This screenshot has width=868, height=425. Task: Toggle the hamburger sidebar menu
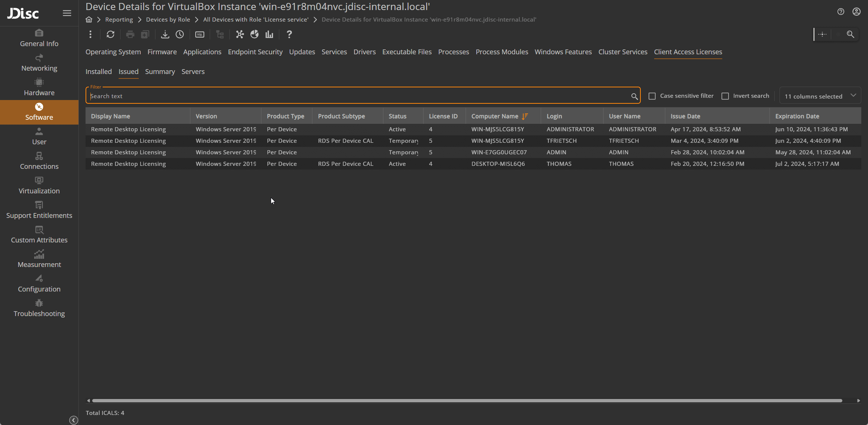pos(67,13)
